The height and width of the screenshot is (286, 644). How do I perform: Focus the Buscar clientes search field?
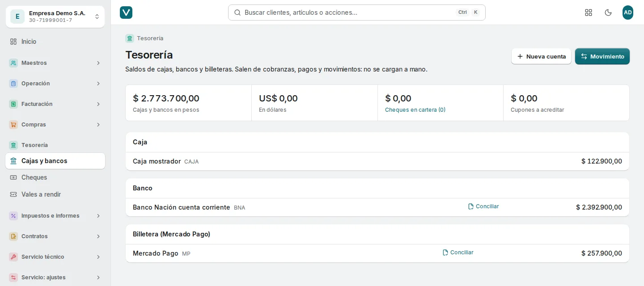click(356, 13)
